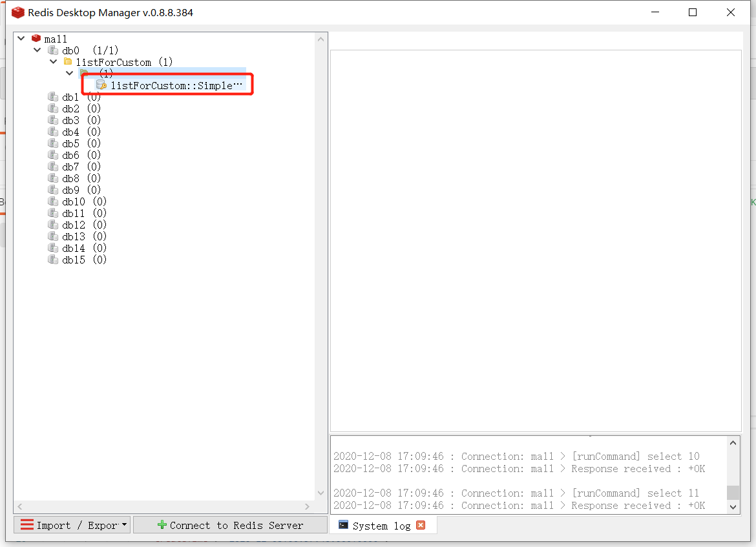Click log line 'select 11' command

coord(516,493)
